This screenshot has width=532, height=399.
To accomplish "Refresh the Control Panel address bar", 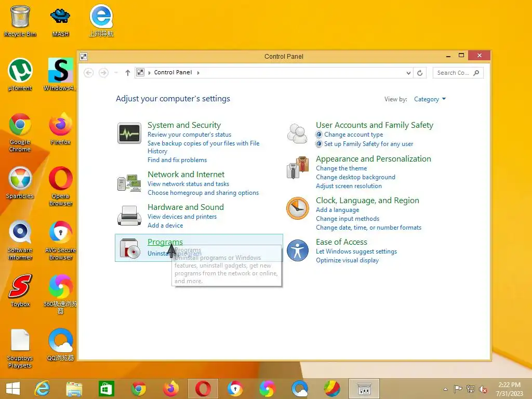I will [420, 73].
